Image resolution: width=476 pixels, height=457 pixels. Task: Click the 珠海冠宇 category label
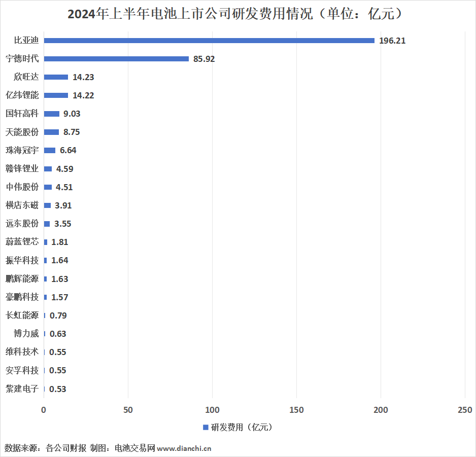coord(22,150)
